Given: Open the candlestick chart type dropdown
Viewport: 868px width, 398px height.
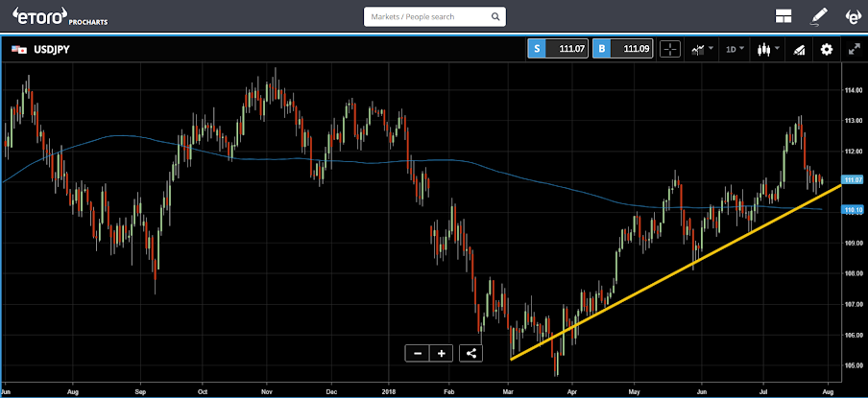Looking at the screenshot, I should click(769, 49).
